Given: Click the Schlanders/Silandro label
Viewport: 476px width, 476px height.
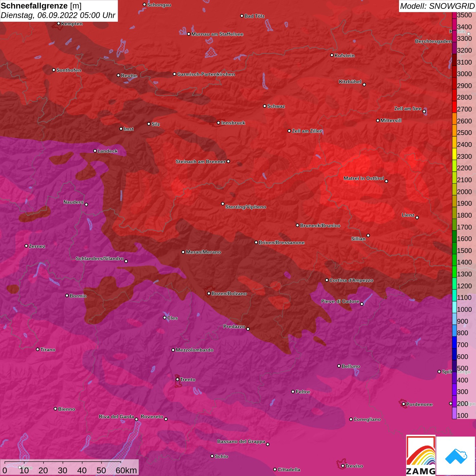Looking at the screenshot, I should click(100, 258).
